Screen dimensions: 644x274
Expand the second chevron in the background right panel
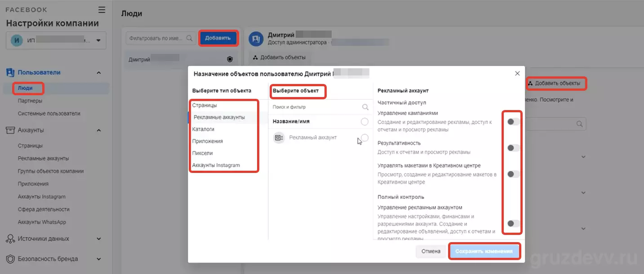583,193
